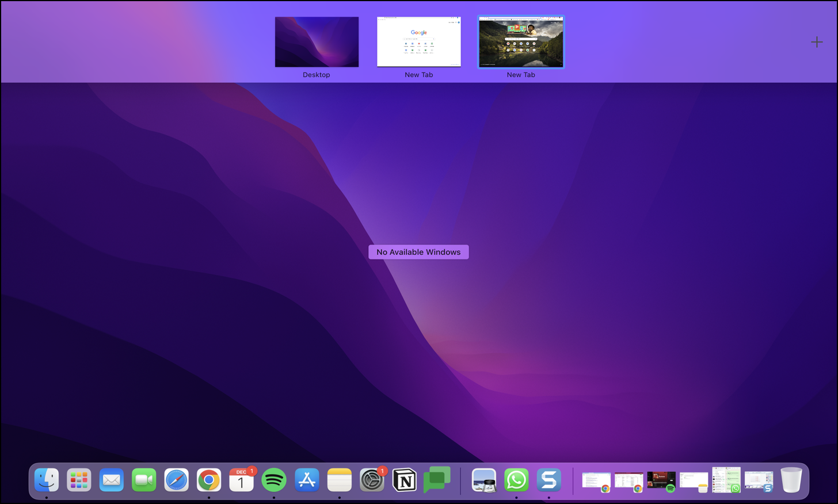The height and width of the screenshot is (504, 838).
Task: Select the Google New Tab space
Action: (x=418, y=42)
